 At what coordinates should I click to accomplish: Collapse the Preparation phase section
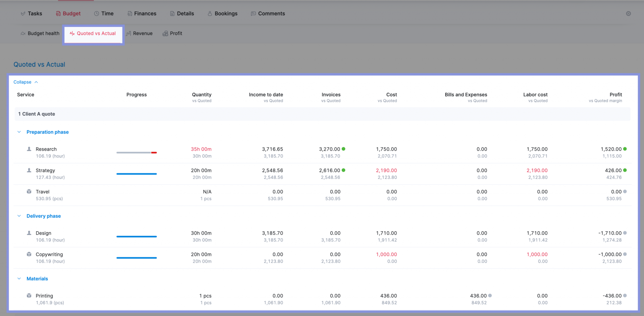pos(19,132)
